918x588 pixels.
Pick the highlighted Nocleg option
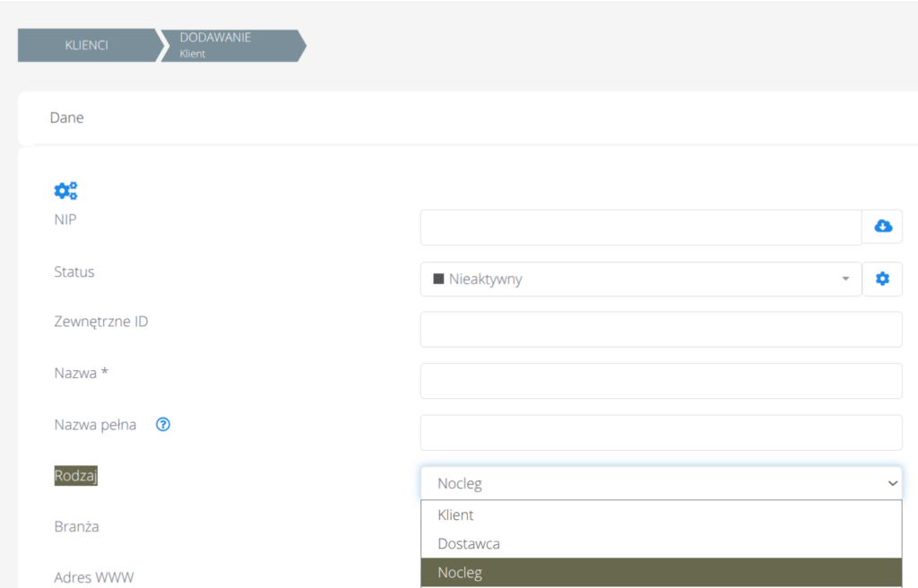click(459, 573)
